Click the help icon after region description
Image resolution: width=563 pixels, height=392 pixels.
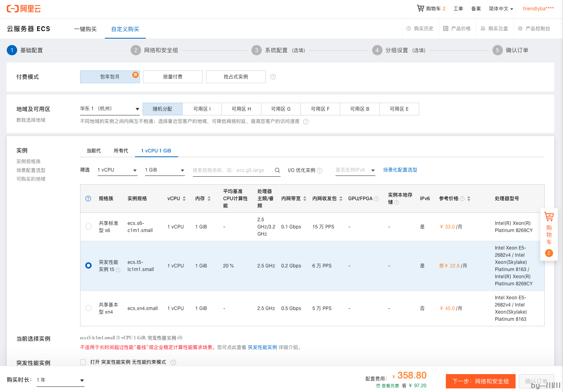[306, 122]
